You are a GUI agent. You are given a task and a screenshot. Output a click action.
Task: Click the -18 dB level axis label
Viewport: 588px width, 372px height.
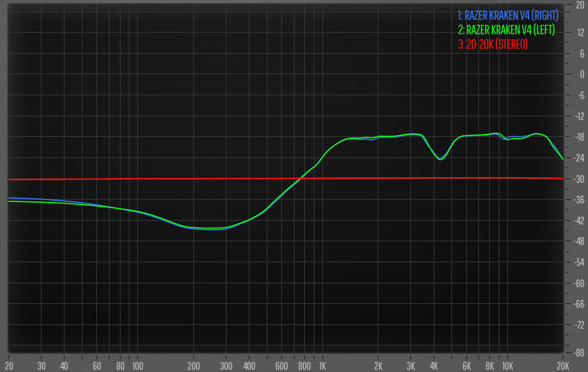(x=579, y=136)
